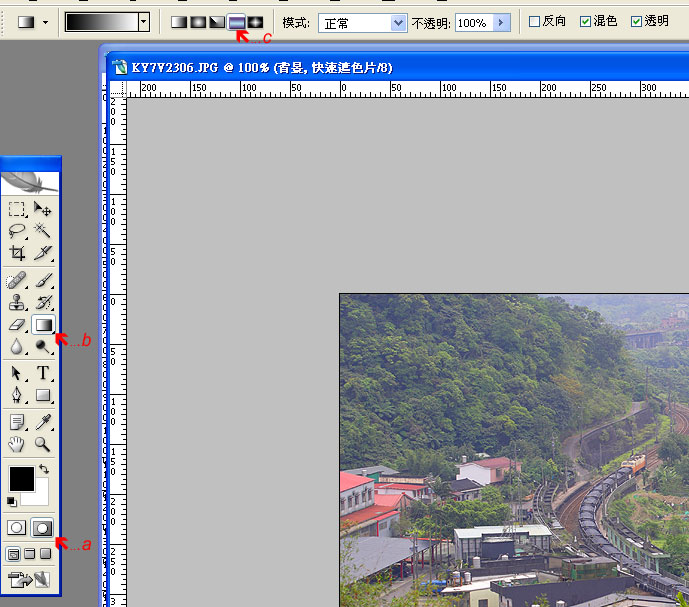This screenshot has height=607, width=689.
Task: Select the Eyedropper tool
Action: coord(43,422)
